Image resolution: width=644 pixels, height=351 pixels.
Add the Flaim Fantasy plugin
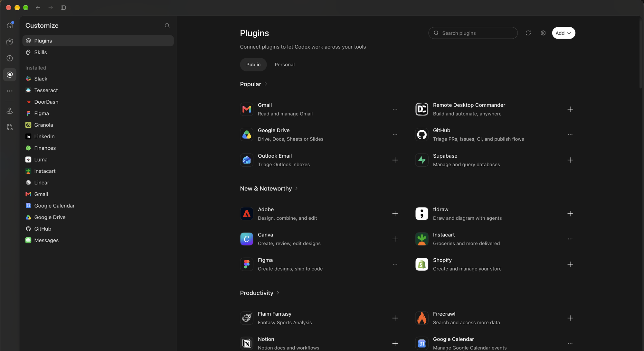point(395,318)
